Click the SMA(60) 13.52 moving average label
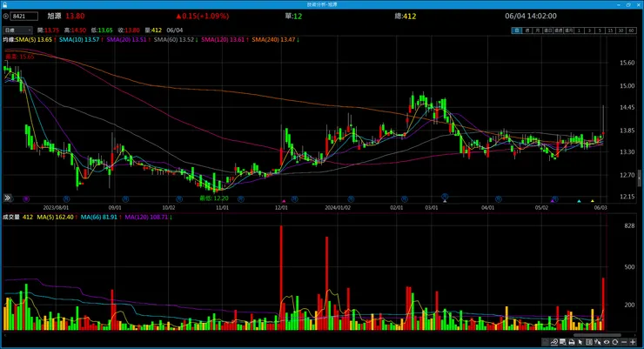644x349 pixels. point(176,39)
